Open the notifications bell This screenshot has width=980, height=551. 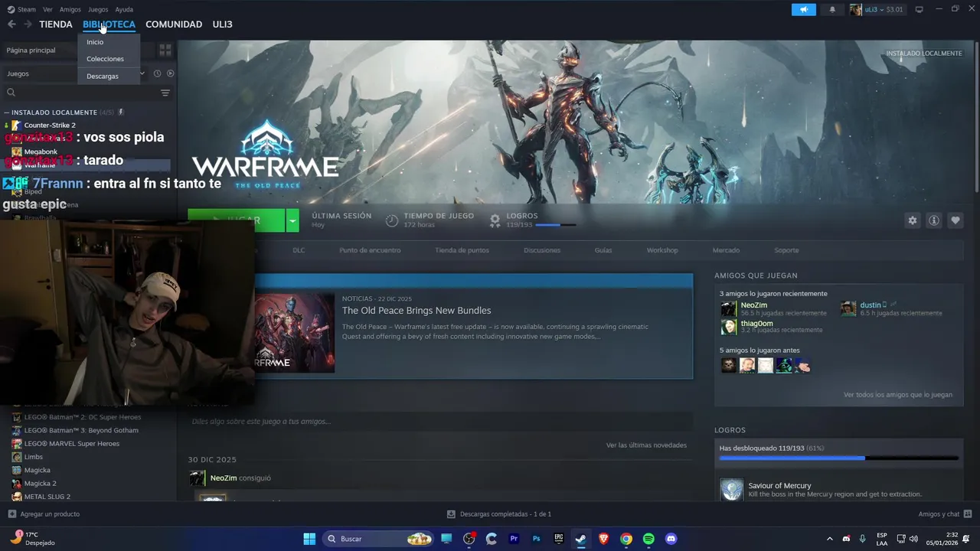(832, 9)
